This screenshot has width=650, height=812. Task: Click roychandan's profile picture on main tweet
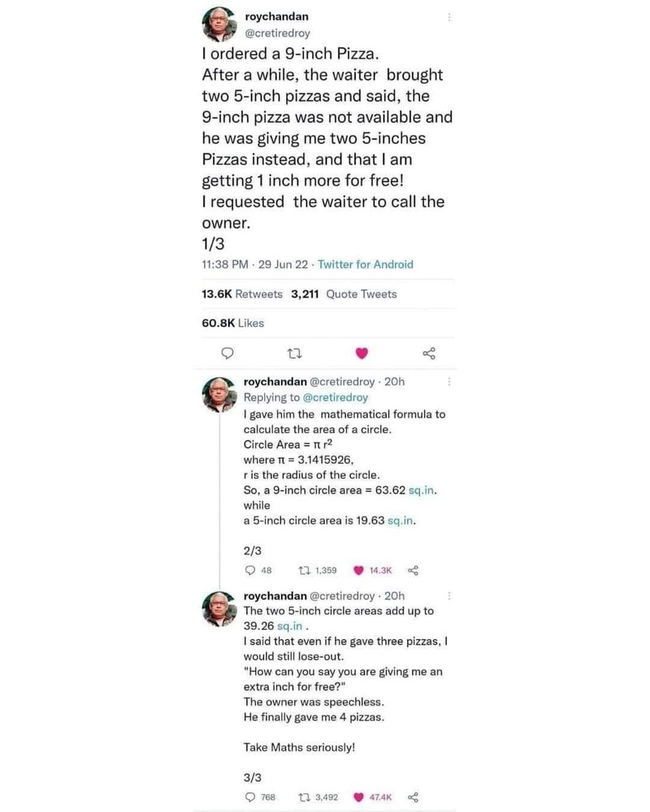[219, 24]
